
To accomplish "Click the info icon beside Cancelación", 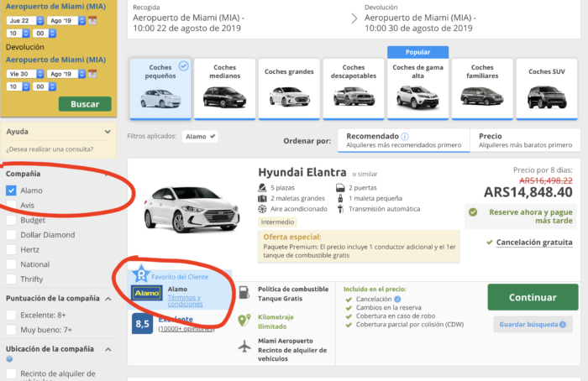I will pyautogui.click(x=397, y=299).
